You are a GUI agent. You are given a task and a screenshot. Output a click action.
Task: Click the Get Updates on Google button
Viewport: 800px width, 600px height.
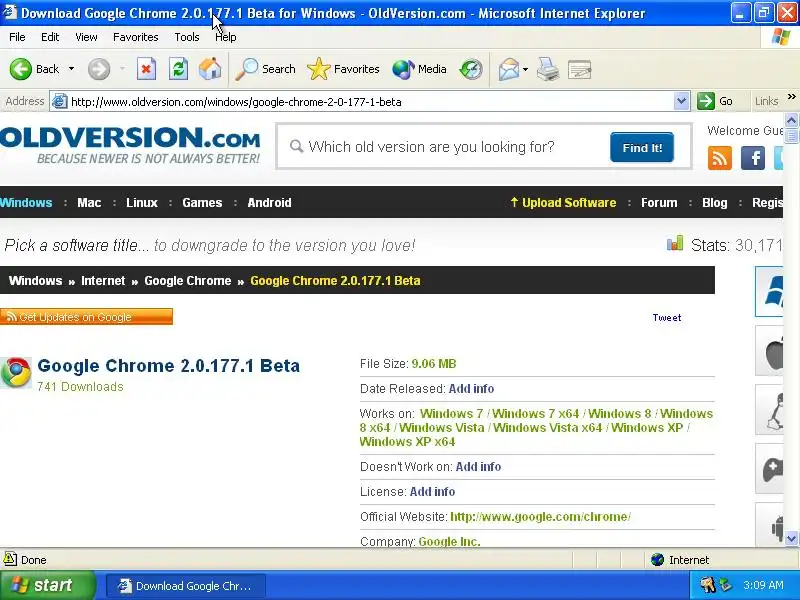[x=86, y=316]
